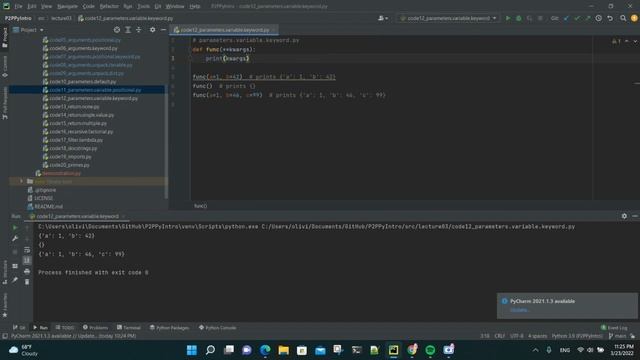The width and height of the screenshot is (640, 360).
Task: Open the Problems tool window tab
Action: pyautogui.click(x=96, y=327)
